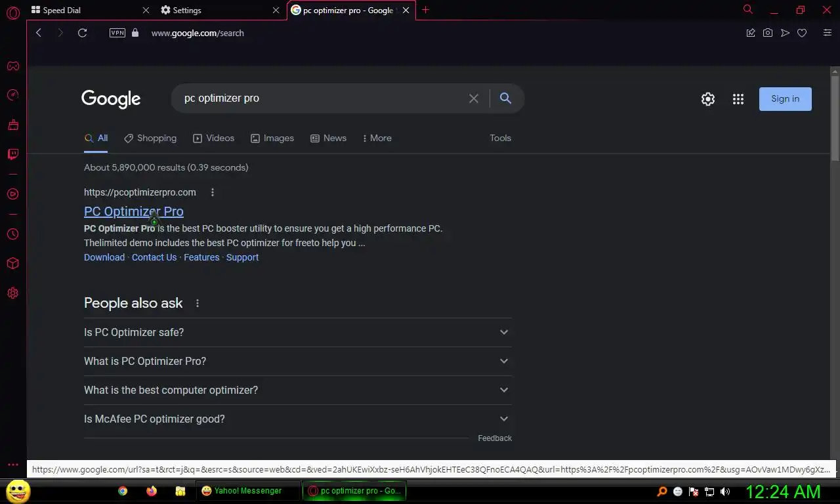The height and width of the screenshot is (504, 840).
Task: Close the Settings tab
Action: 276,10
